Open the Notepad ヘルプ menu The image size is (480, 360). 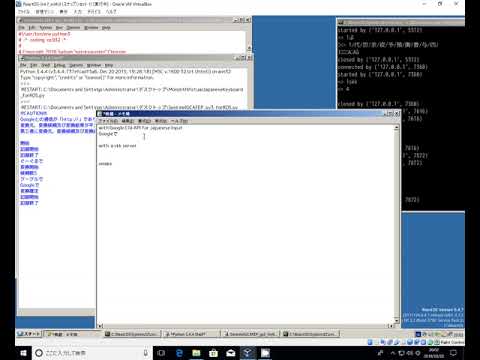[x=179, y=121]
